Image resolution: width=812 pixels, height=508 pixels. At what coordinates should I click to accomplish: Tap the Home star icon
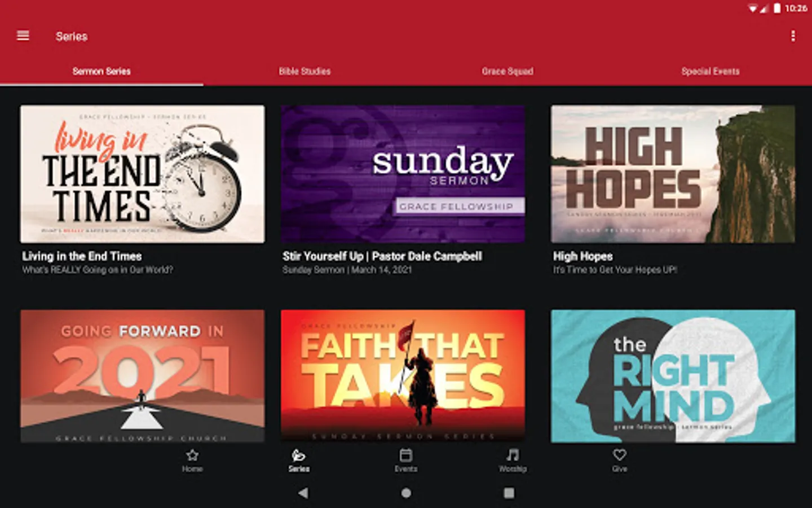(x=192, y=455)
